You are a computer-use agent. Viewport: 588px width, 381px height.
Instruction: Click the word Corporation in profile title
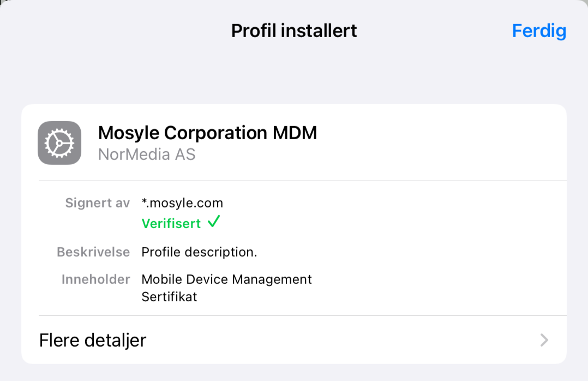point(215,133)
